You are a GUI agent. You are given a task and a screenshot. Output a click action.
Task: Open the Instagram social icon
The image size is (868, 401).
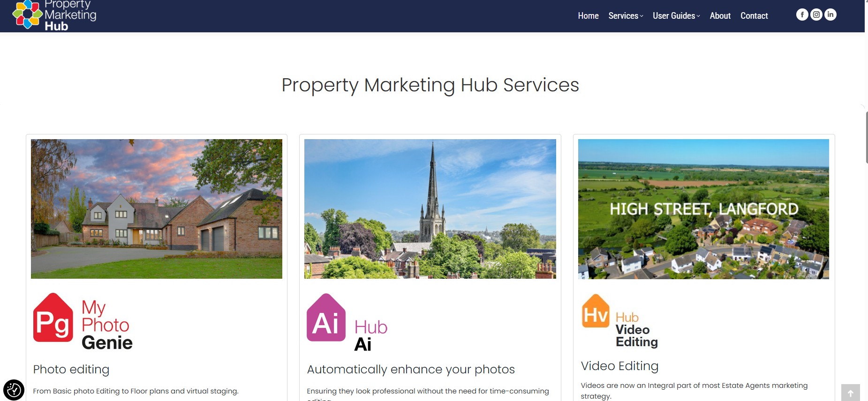pos(816,15)
